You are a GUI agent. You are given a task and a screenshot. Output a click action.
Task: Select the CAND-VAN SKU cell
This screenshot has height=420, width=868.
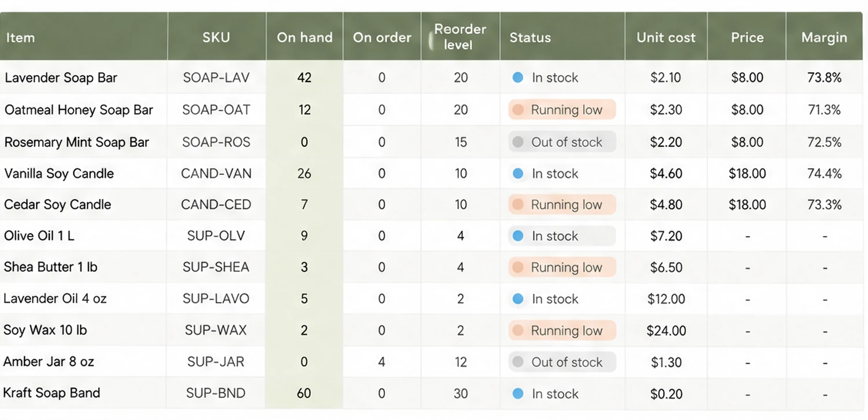pyautogui.click(x=216, y=174)
